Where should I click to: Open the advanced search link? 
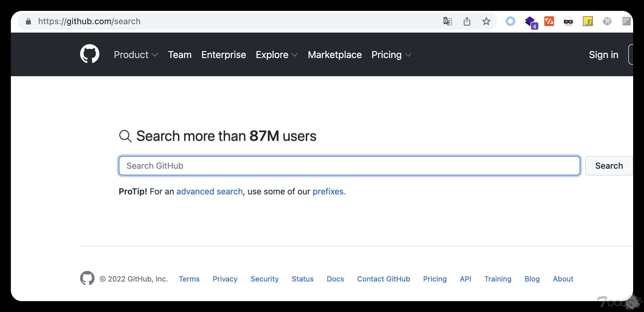[x=210, y=191]
